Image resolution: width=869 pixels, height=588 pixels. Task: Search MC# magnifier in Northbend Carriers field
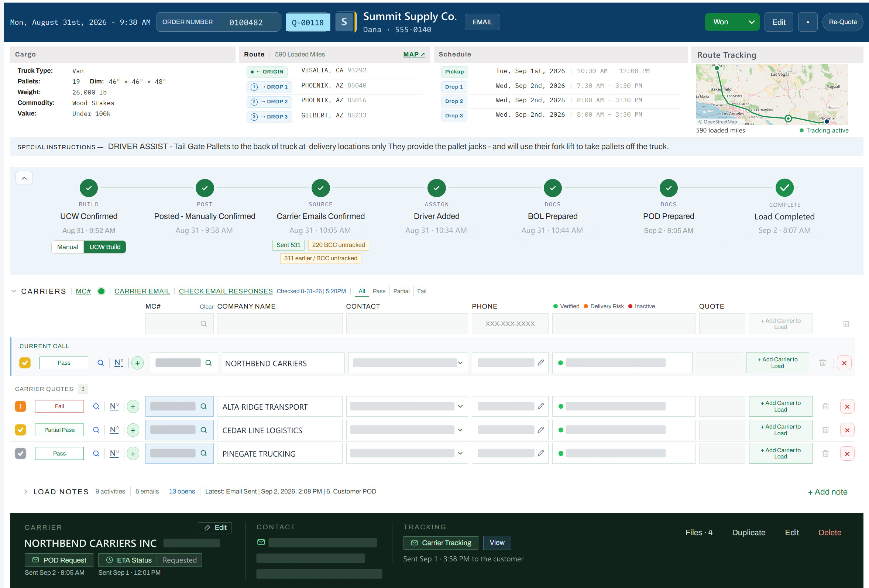click(x=208, y=362)
